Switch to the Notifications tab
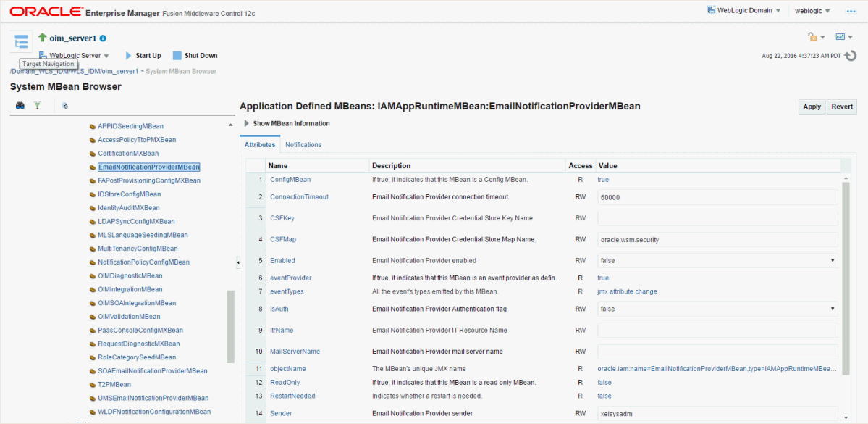868x424 pixels. coord(303,145)
